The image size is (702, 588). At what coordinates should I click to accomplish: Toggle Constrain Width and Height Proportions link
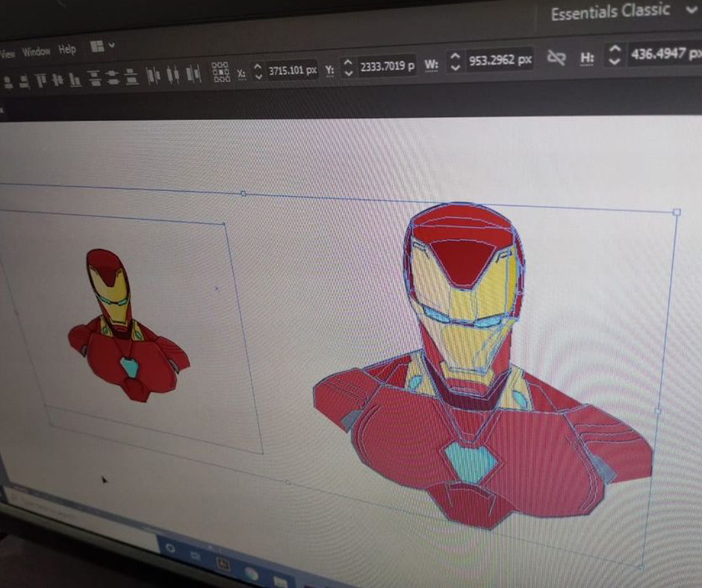click(556, 57)
